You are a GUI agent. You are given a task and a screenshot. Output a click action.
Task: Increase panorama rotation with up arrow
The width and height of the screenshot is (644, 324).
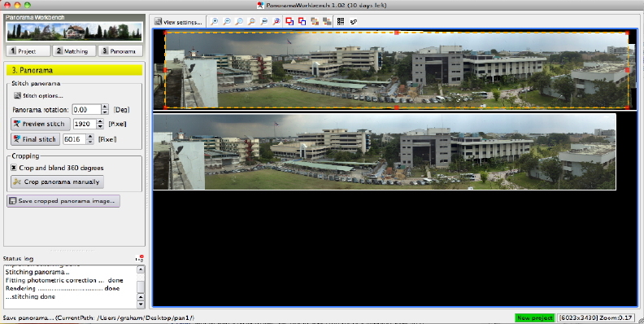tap(105, 107)
